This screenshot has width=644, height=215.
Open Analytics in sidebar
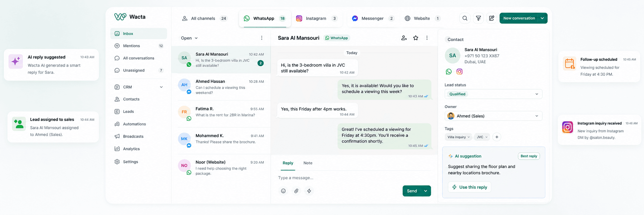[139, 149]
